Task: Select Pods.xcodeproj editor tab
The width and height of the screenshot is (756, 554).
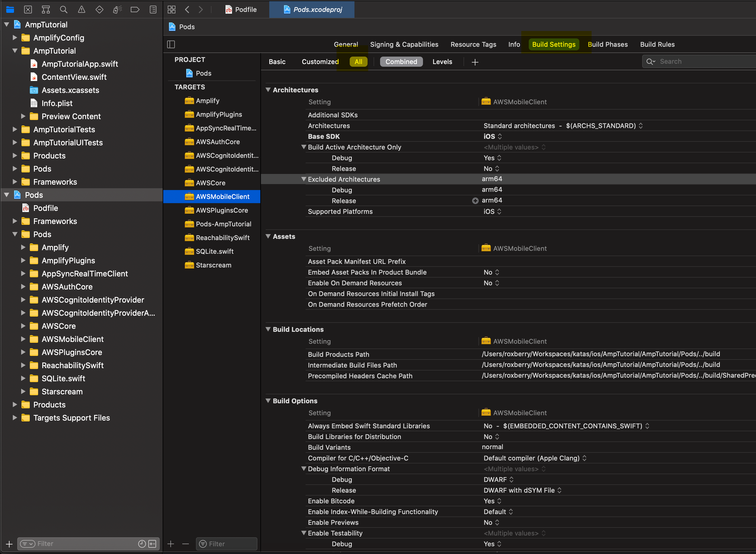Action: [x=312, y=10]
